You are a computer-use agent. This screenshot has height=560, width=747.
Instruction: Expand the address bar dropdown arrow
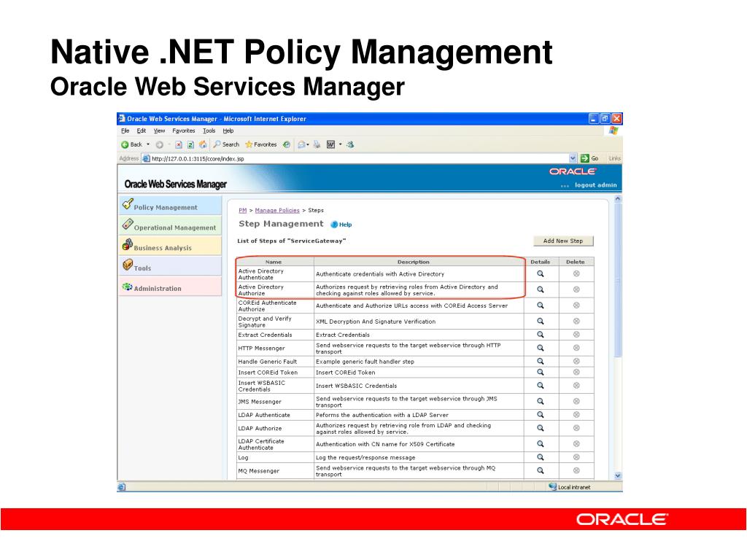[573, 158]
